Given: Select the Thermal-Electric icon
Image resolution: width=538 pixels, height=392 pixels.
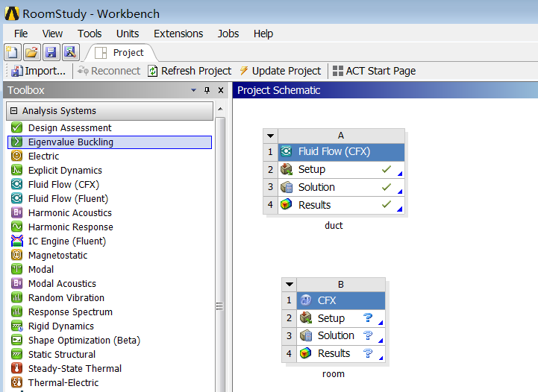Looking at the screenshot, I should click(x=17, y=382).
